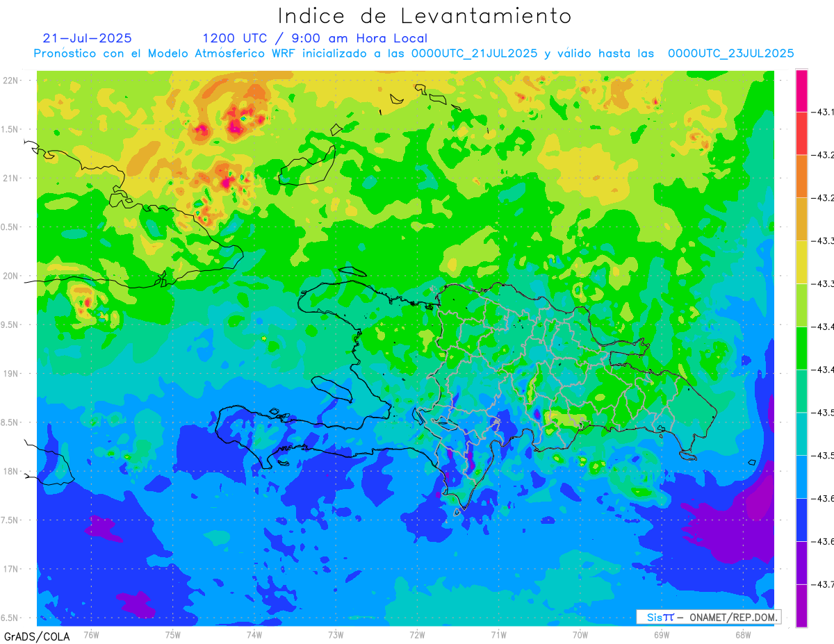Click the 'SisTT - ONAMET/REP.DOM.' label box
The image size is (834, 644).
[708, 617]
